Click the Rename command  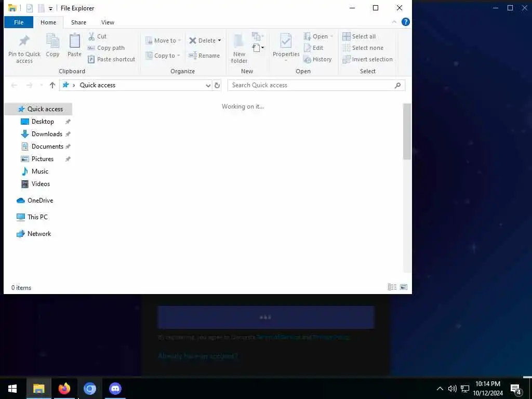[x=204, y=56]
